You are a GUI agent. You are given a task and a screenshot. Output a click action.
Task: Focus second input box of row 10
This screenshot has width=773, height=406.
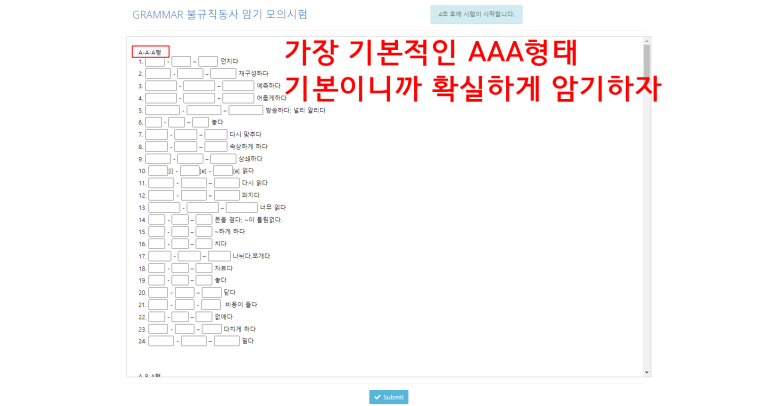click(x=190, y=171)
